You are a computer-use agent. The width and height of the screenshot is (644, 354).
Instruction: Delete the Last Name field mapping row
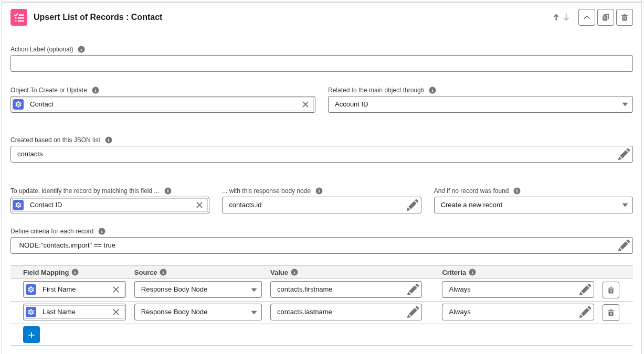pyautogui.click(x=610, y=313)
